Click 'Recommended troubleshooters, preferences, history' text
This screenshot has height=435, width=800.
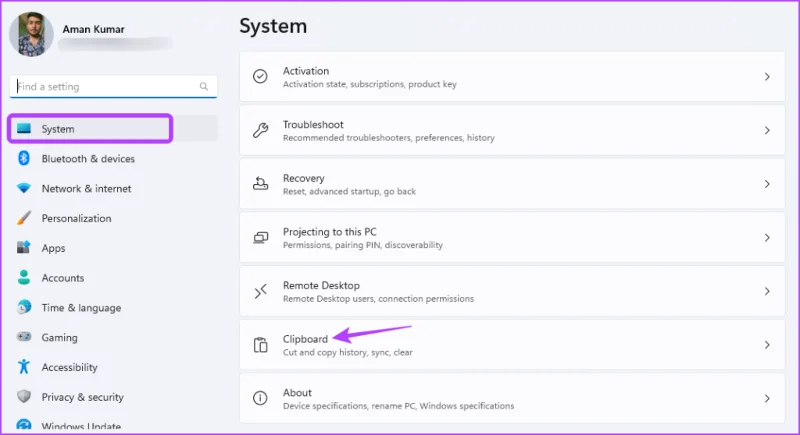point(389,138)
